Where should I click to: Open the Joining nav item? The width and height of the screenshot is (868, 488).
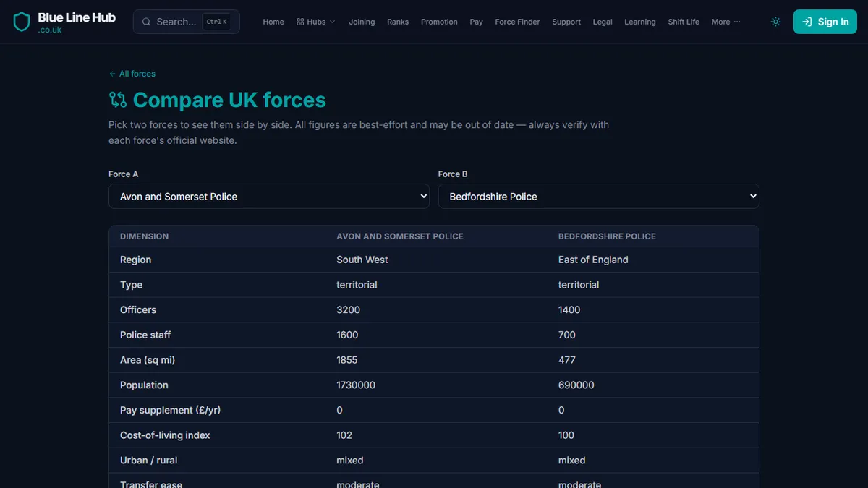362,22
